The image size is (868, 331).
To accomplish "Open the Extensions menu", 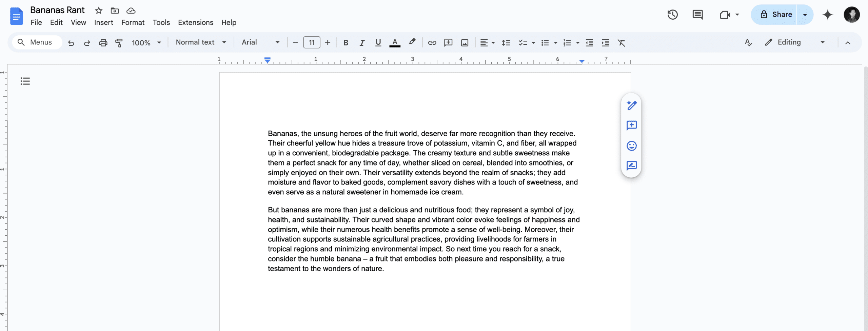I will coord(196,22).
